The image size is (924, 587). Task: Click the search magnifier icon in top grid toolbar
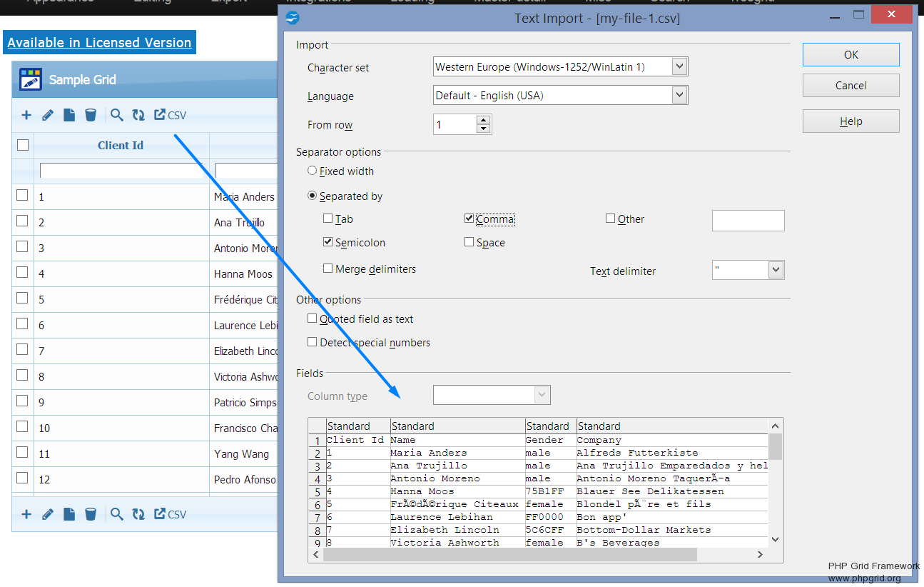tap(117, 115)
